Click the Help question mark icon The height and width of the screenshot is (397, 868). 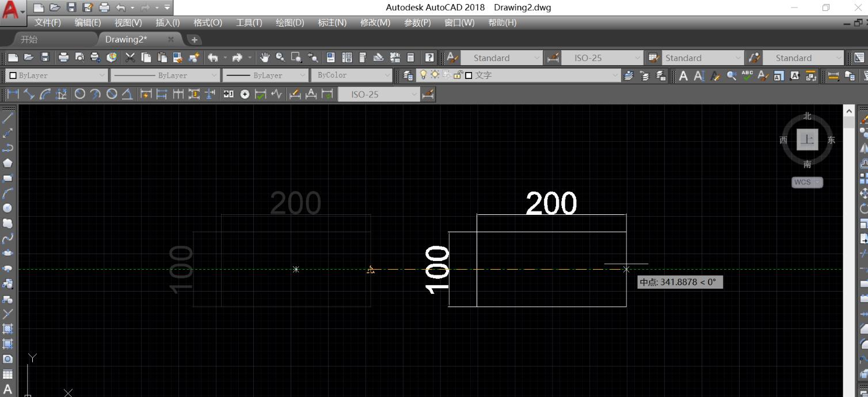[x=429, y=57]
